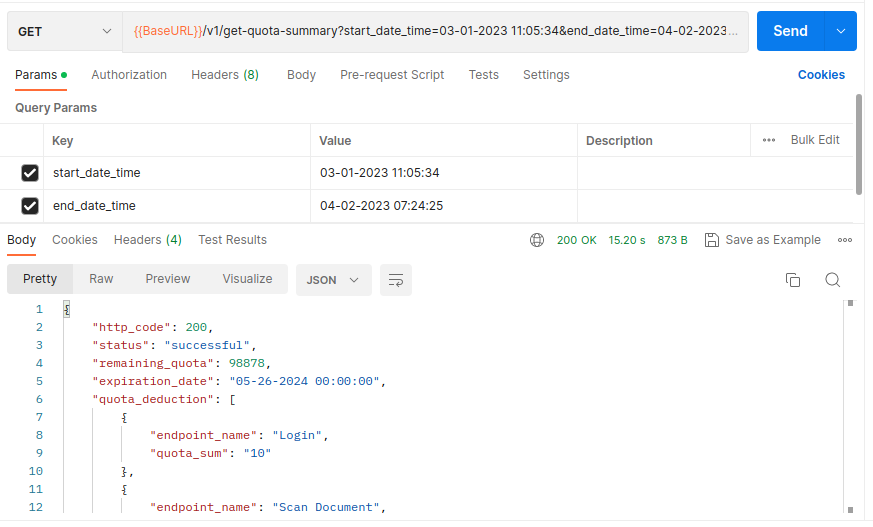Select the Raw response view
The height and width of the screenshot is (527, 873).
click(101, 279)
